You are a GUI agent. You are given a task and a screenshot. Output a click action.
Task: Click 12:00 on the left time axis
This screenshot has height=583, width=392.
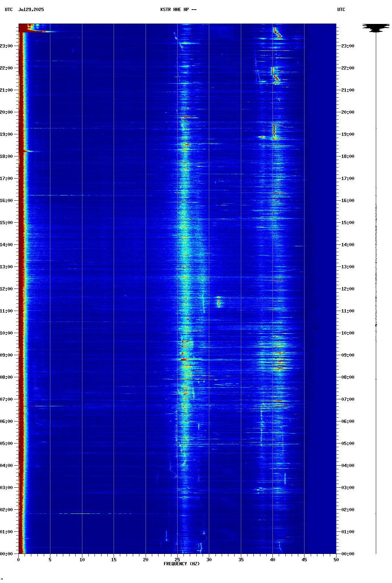point(6,289)
